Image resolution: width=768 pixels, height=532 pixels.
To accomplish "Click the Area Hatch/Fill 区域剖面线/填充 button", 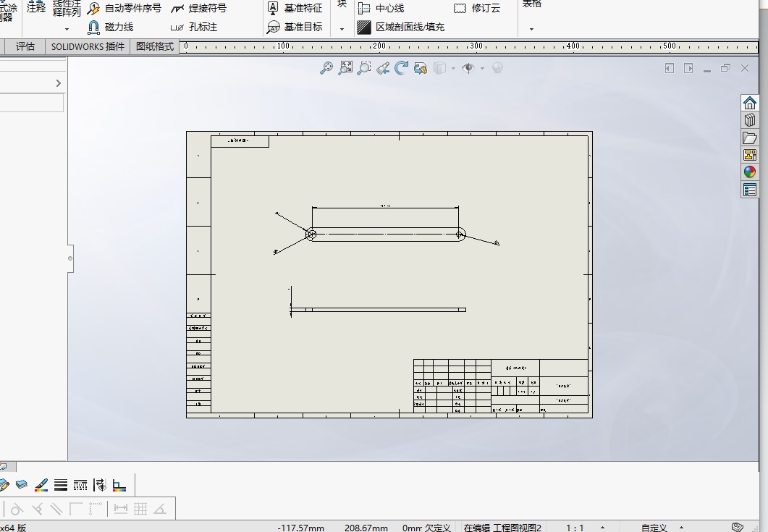I will pyautogui.click(x=401, y=27).
